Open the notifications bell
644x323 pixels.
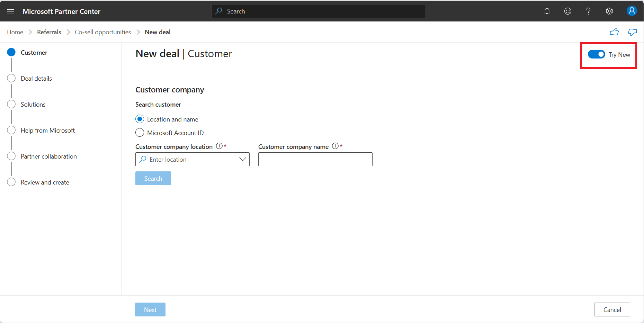[x=547, y=11]
